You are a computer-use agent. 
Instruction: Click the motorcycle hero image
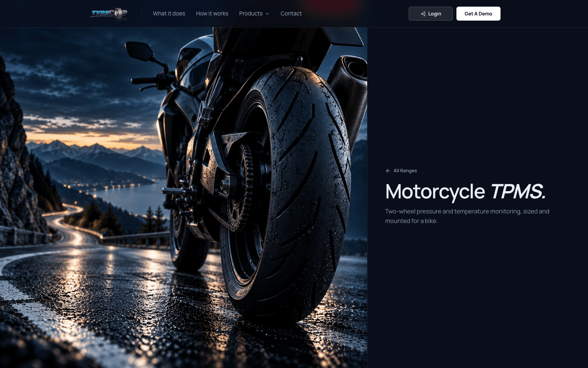pos(184,198)
